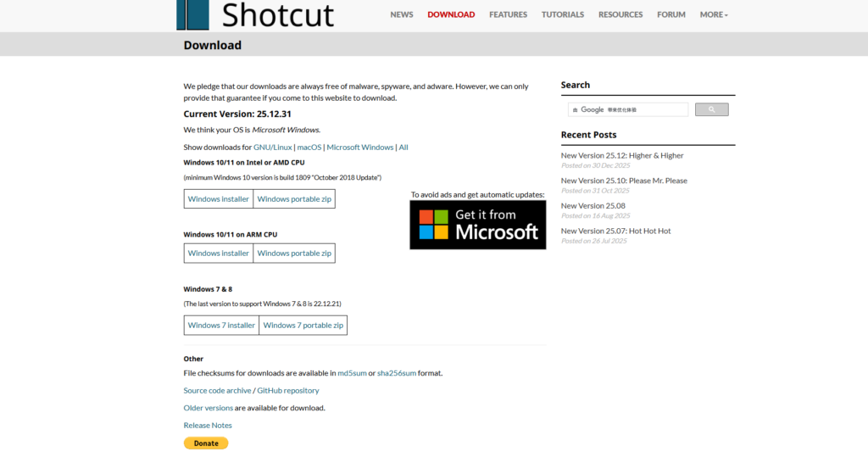Open the FORUM nav link
Viewport: 868px width, 457px height.
(x=671, y=14)
